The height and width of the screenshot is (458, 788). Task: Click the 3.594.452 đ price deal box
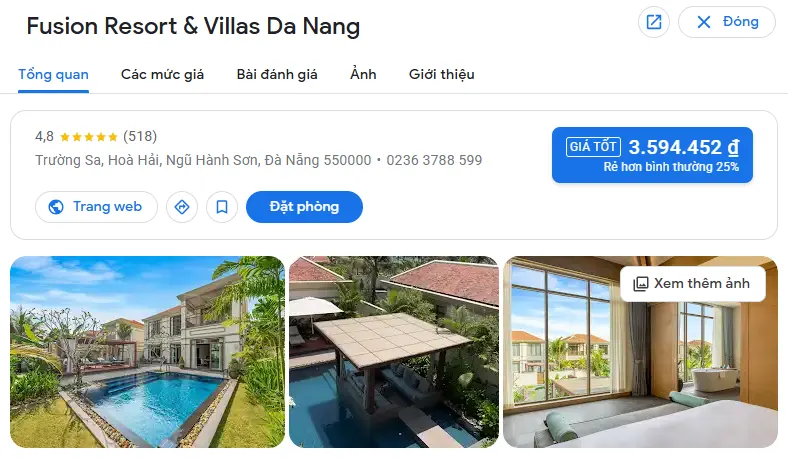coord(652,155)
